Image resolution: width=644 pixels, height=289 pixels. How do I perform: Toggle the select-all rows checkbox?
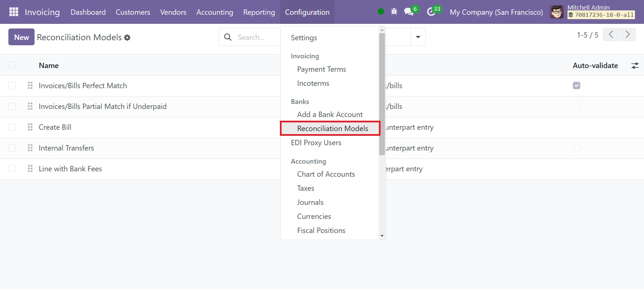click(12, 65)
